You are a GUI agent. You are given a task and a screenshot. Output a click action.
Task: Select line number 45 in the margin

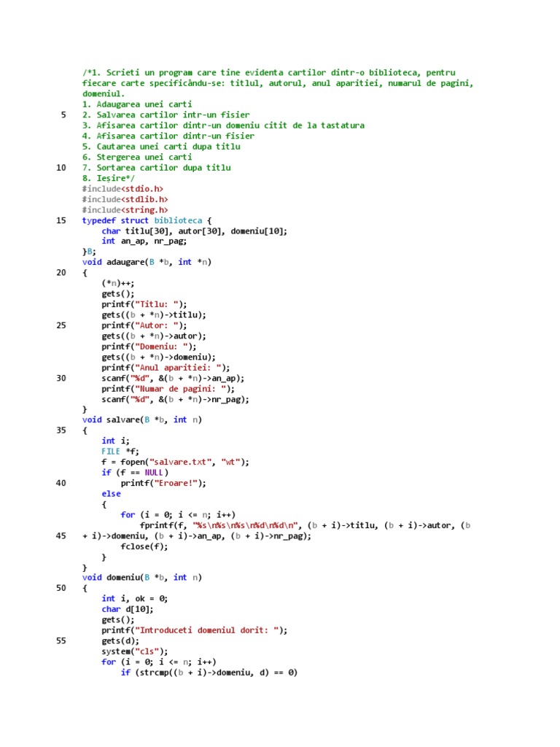click(x=61, y=536)
